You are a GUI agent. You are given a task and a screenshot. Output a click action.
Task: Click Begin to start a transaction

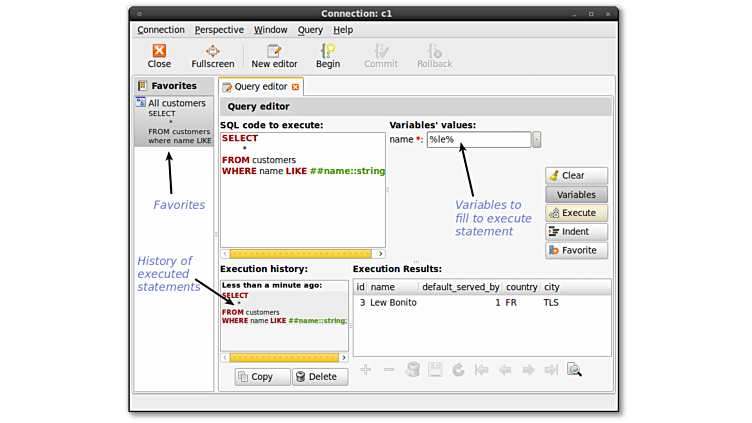pos(328,55)
